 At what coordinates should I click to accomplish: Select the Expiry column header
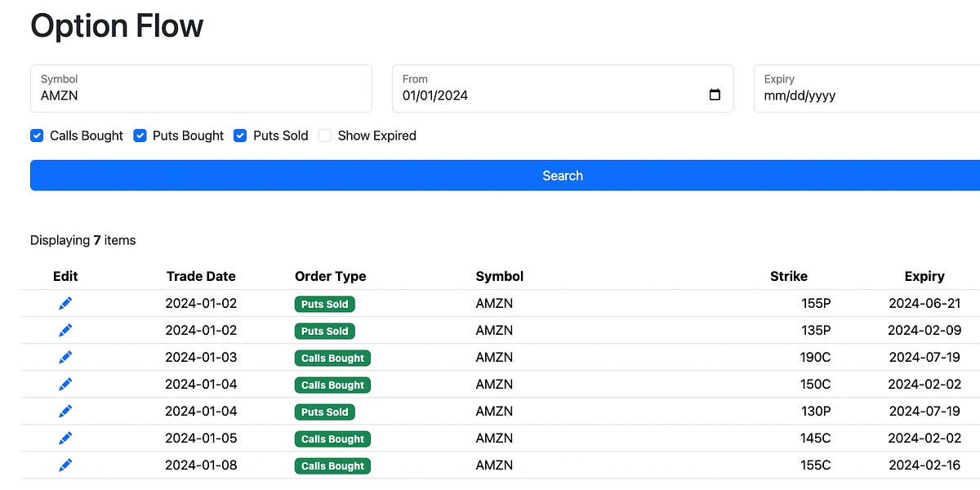[x=924, y=276]
